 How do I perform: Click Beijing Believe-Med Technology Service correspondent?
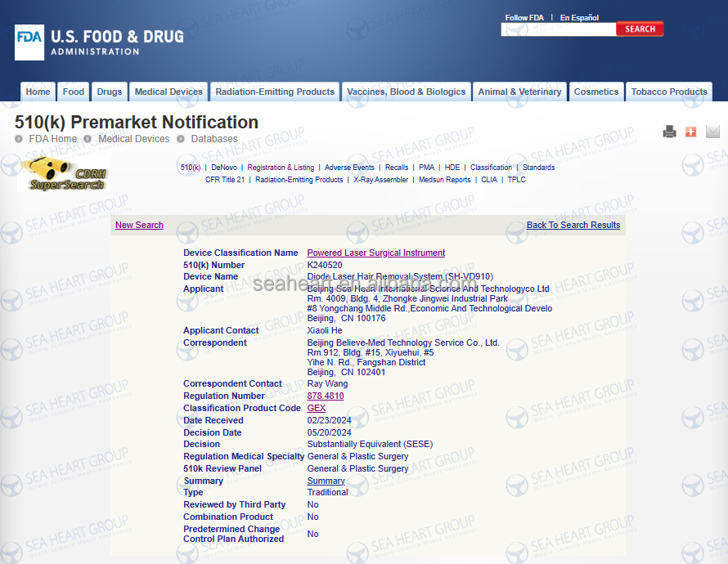[403, 342]
